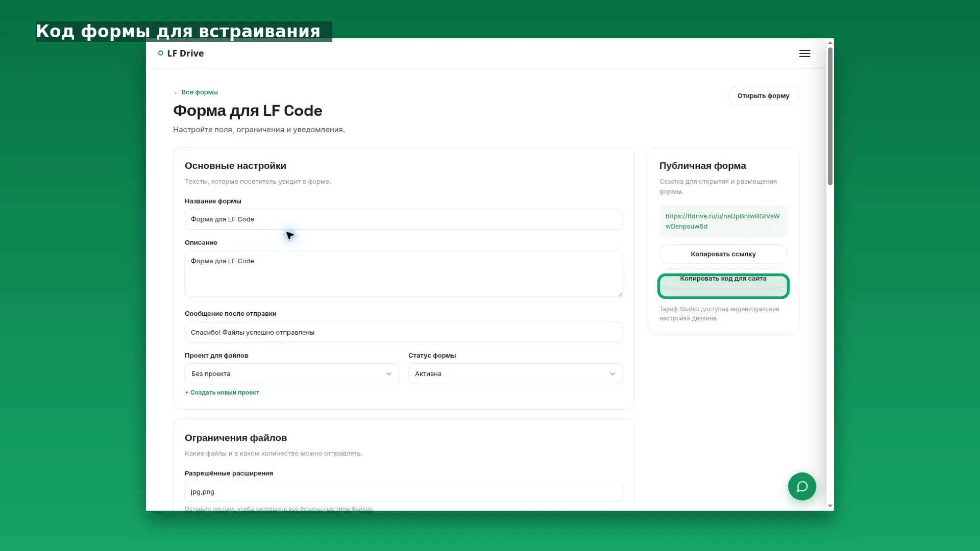This screenshot has height=551, width=980.
Task: Expand the 'Проект для файлов' dropdown
Action: 291,373
